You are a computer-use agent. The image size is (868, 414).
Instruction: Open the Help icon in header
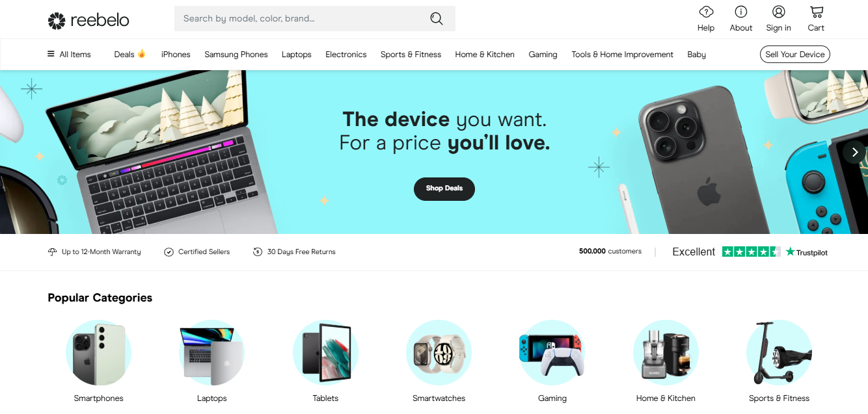[x=706, y=12]
